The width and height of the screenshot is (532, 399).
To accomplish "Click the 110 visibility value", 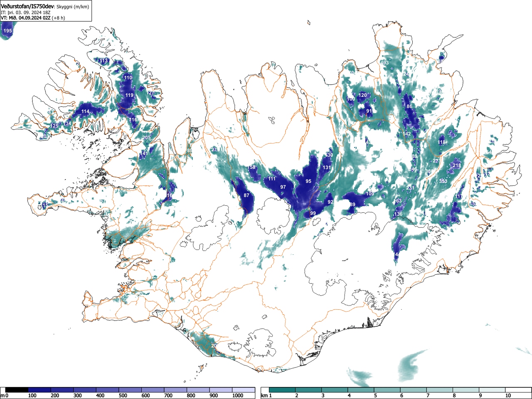I will pyautogui.click(x=128, y=78).
